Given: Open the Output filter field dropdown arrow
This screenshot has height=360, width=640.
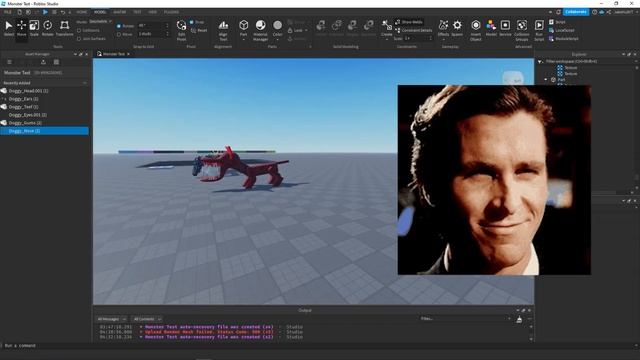Looking at the screenshot, I should tap(509, 319).
